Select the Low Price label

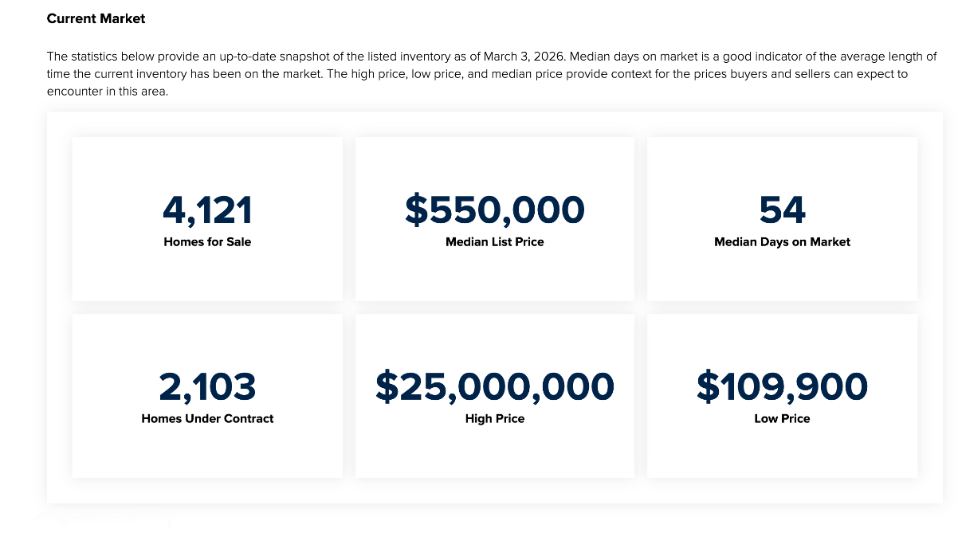pos(782,419)
